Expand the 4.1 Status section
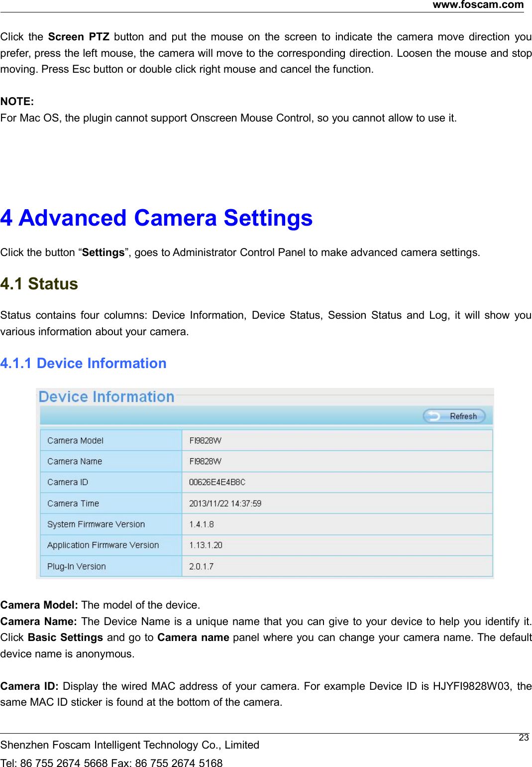The height and width of the screenshot is (767, 532). pos(39,284)
